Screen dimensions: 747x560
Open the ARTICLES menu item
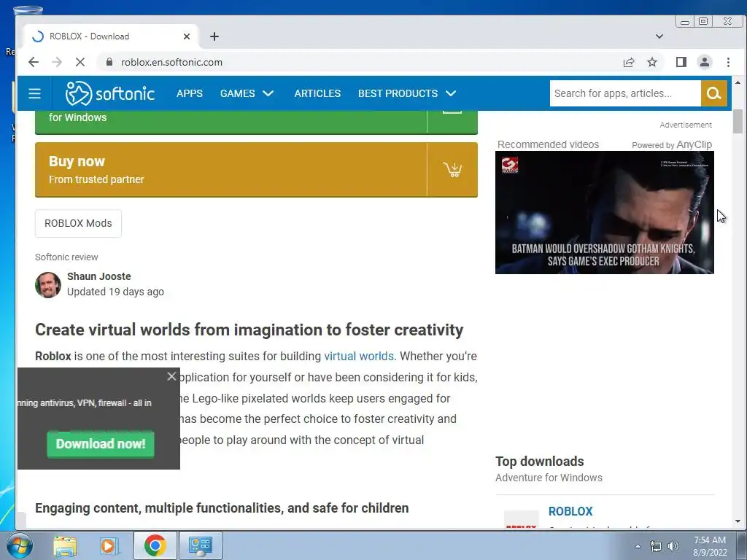click(x=317, y=93)
